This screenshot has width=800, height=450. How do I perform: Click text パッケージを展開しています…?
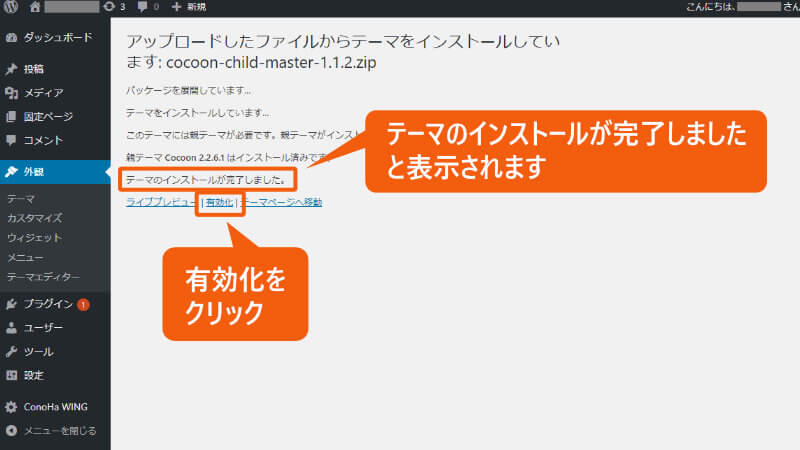tap(188, 90)
